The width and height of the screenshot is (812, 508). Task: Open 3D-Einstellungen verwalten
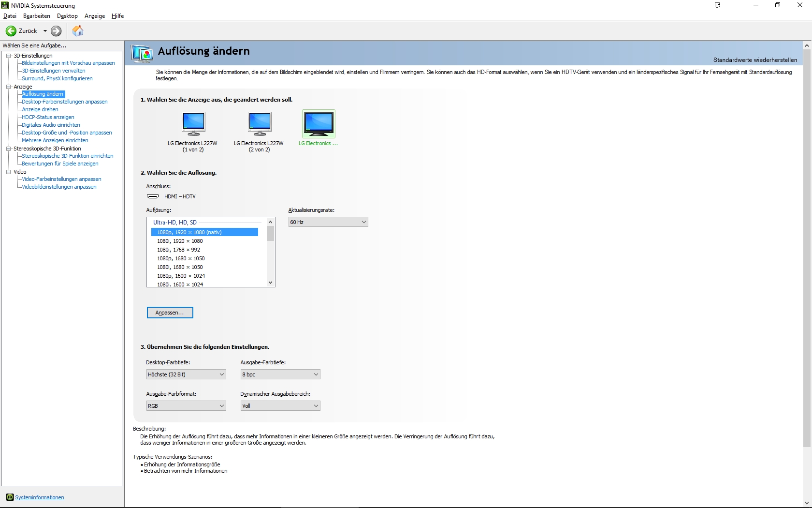point(54,71)
